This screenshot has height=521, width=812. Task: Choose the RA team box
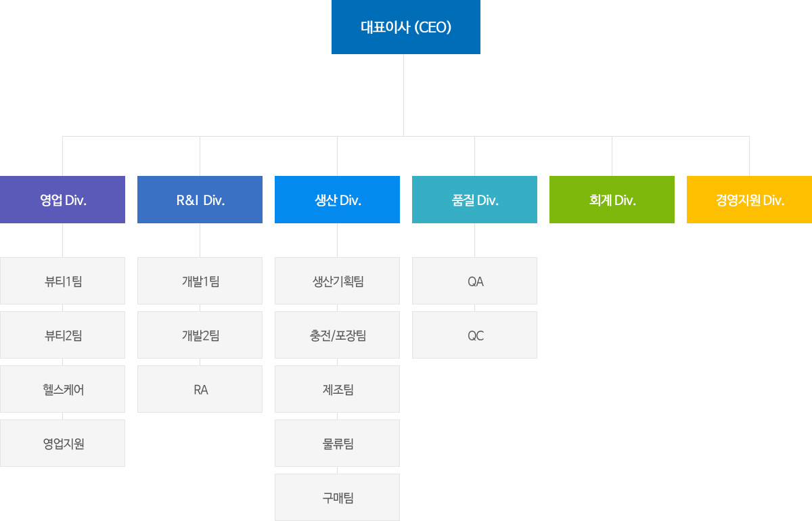tap(200, 389)
